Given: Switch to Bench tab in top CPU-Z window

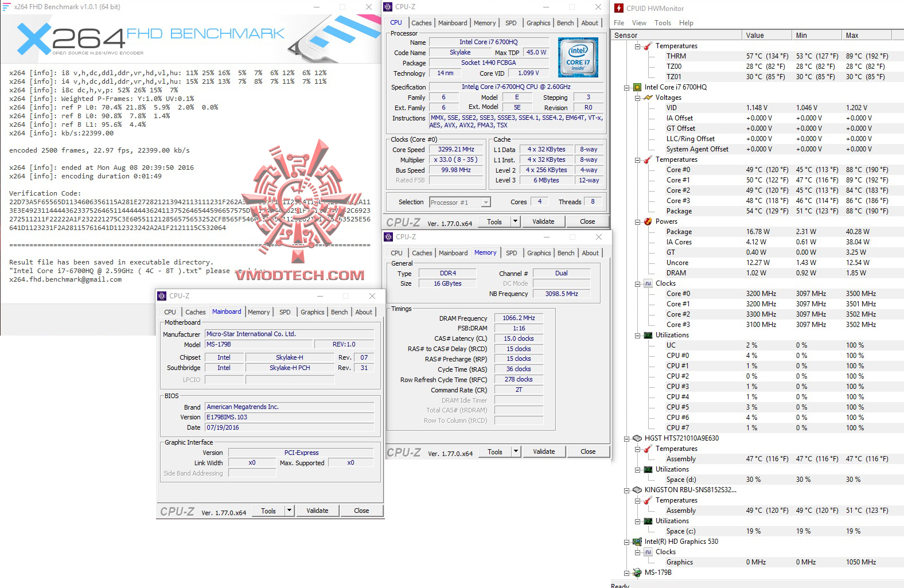Looking at the screenshot, I should 565,23.
